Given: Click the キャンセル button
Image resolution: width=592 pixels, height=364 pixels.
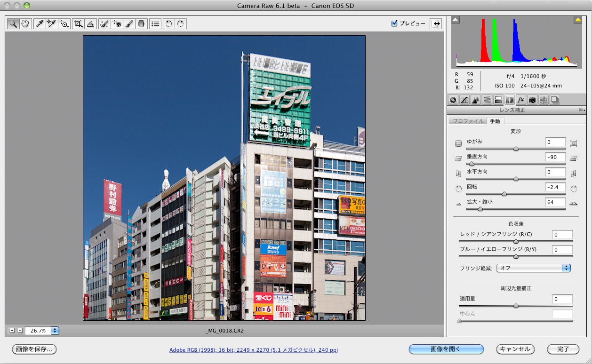Looking at the screenshot, I should point(515,349).
